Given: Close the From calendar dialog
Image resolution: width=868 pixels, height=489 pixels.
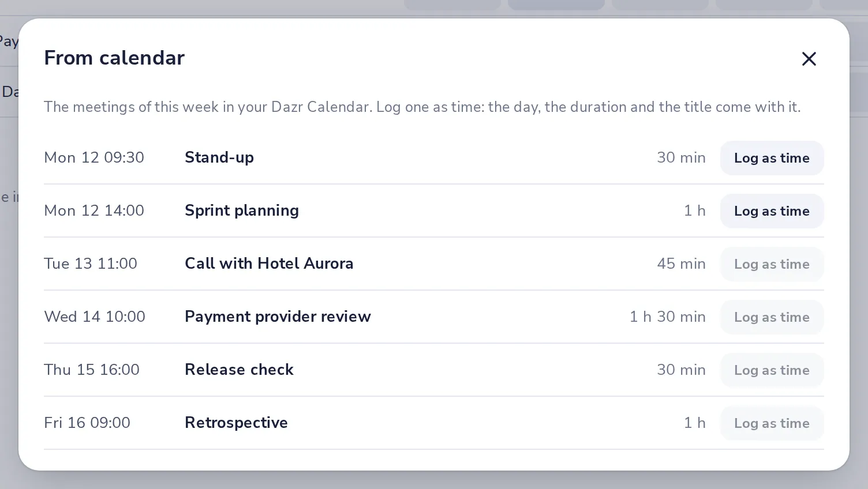Looking at the screenshot, I should (x=809, y=59).
